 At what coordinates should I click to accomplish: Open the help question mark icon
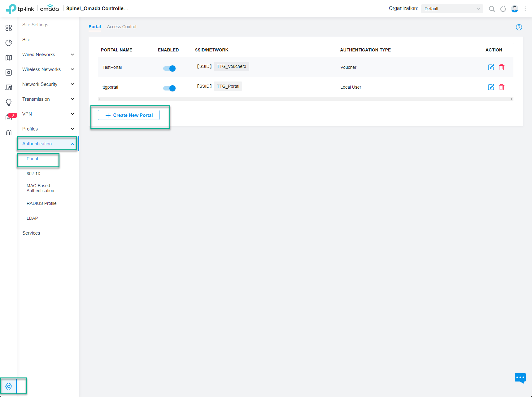tap(519, 27)
